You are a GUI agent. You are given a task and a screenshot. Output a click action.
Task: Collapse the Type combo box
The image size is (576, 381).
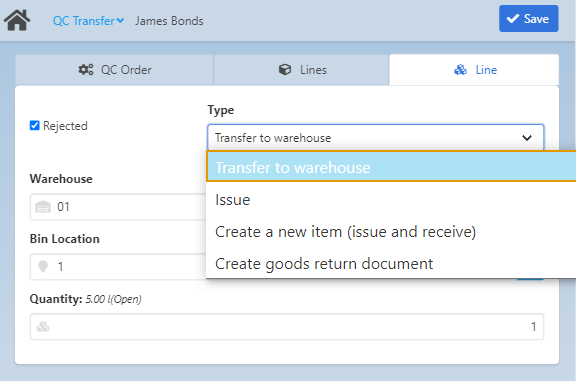tap(375, 138)
